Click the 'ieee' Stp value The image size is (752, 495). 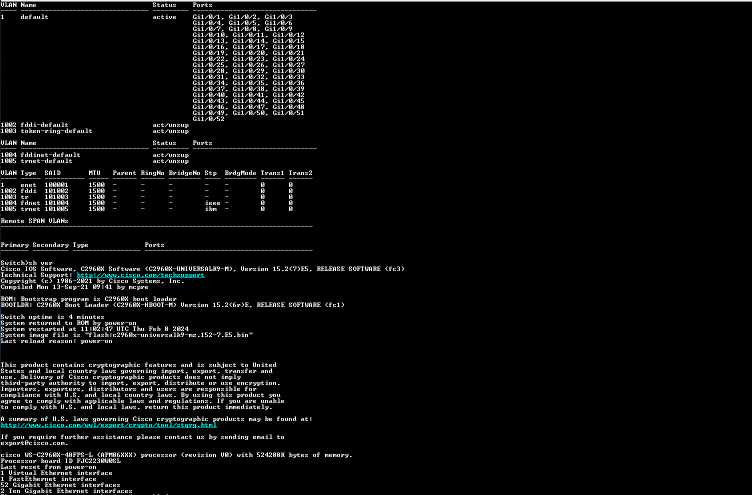[212, 203]
